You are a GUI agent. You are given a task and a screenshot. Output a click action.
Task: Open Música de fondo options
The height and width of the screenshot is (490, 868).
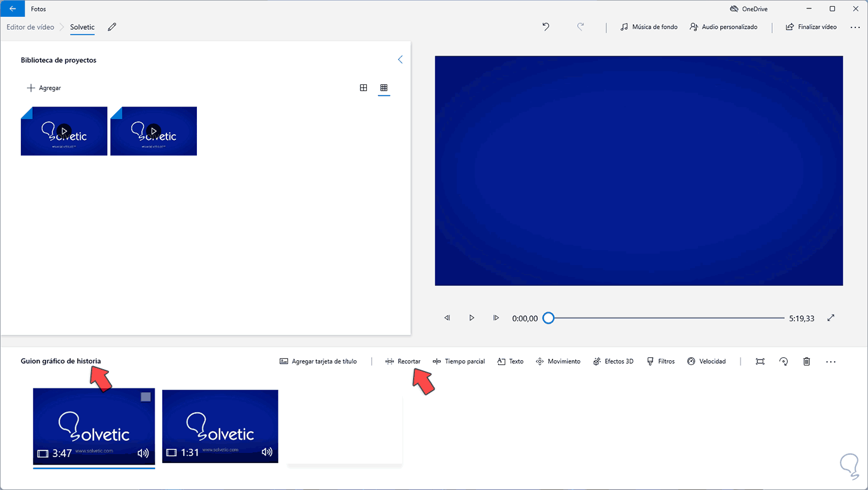649,27
